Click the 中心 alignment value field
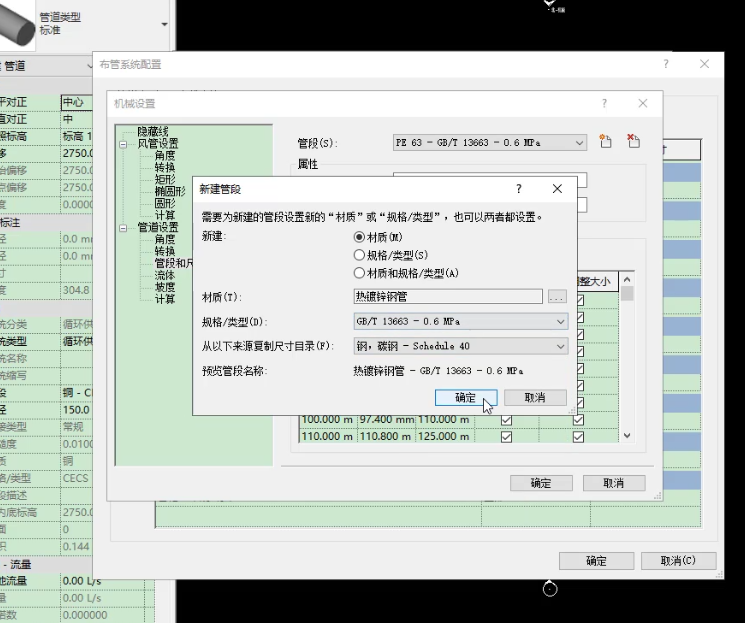 (76, 102)
